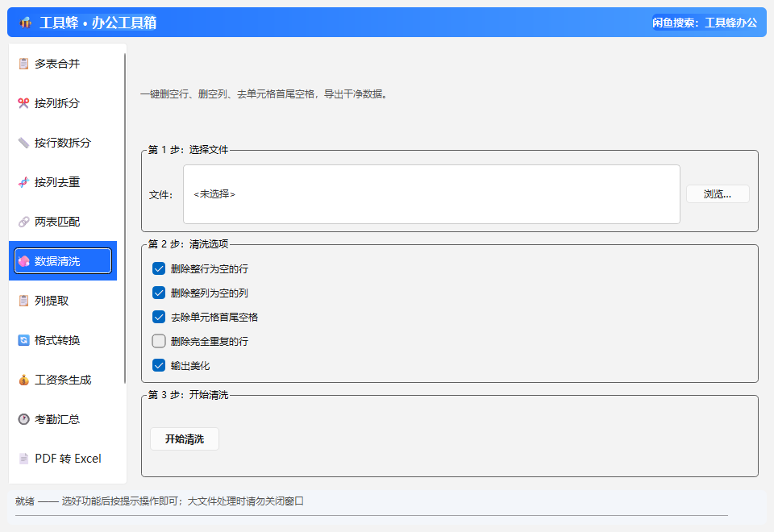Click the 闲鱼搜索: 工具蜂办公 header text

(705, 23)
